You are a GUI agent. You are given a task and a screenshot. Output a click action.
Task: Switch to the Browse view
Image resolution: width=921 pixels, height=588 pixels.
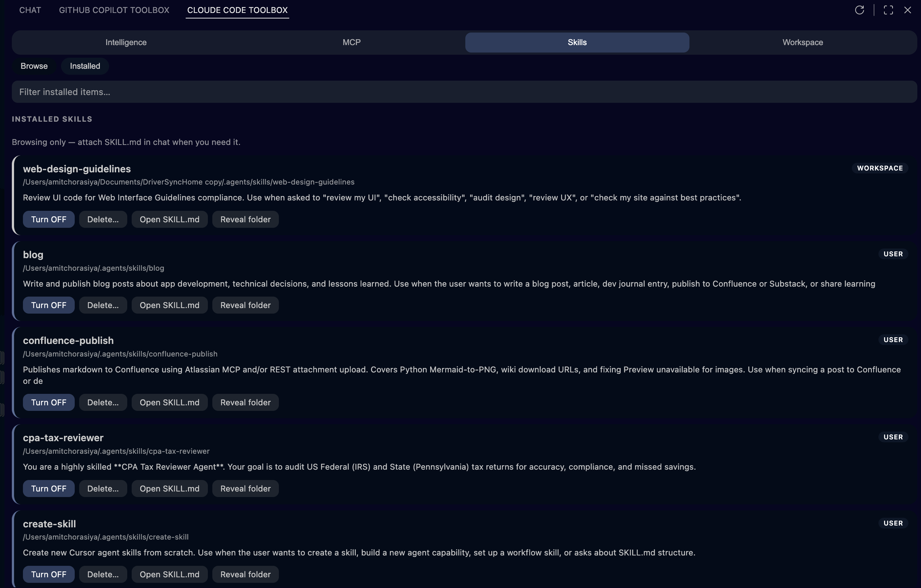pos(34,66)
